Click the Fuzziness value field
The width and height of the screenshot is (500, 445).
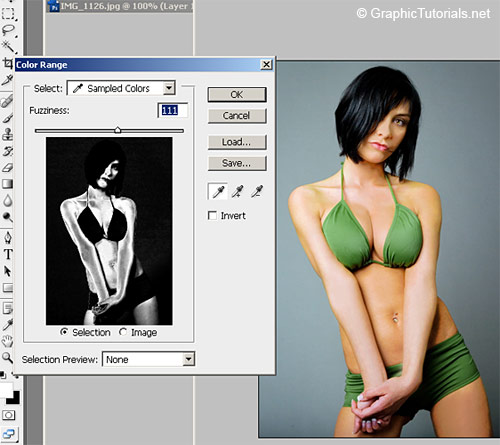173,110
